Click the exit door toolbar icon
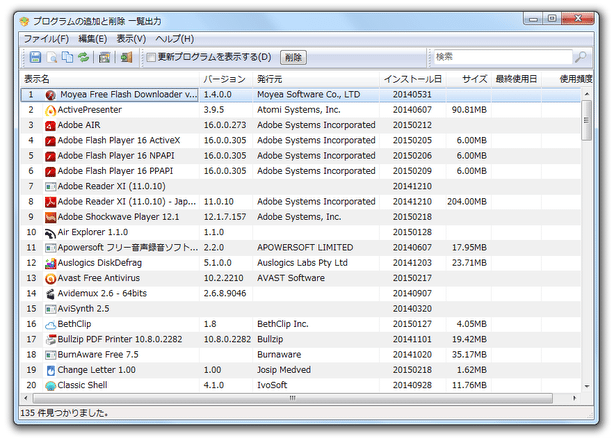 tap(126, 58)
